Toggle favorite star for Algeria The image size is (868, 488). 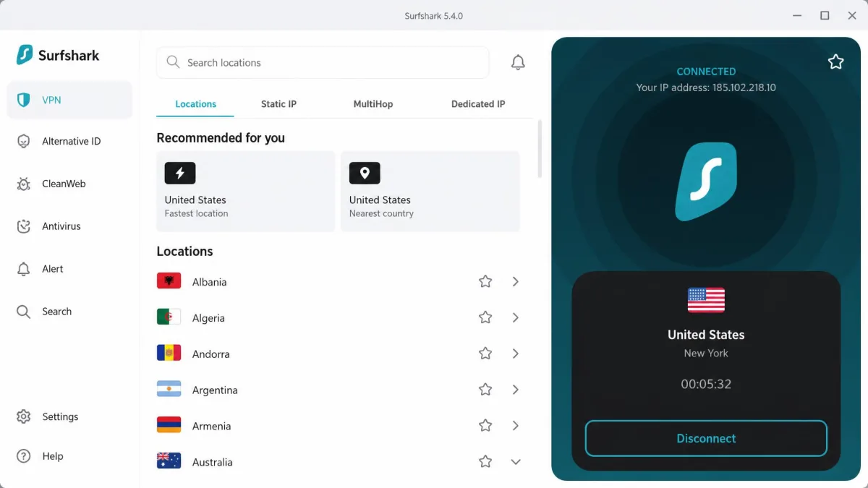(485, 317)
